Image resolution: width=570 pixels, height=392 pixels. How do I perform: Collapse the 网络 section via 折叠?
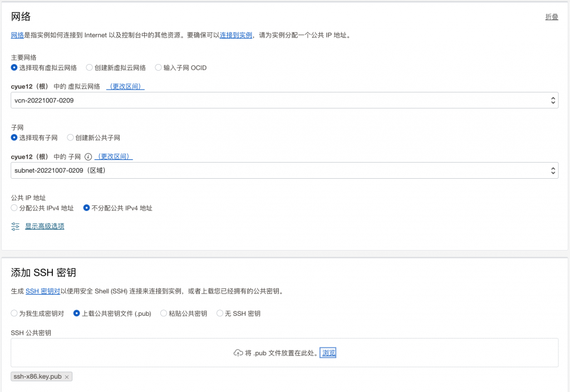point(551,17)
